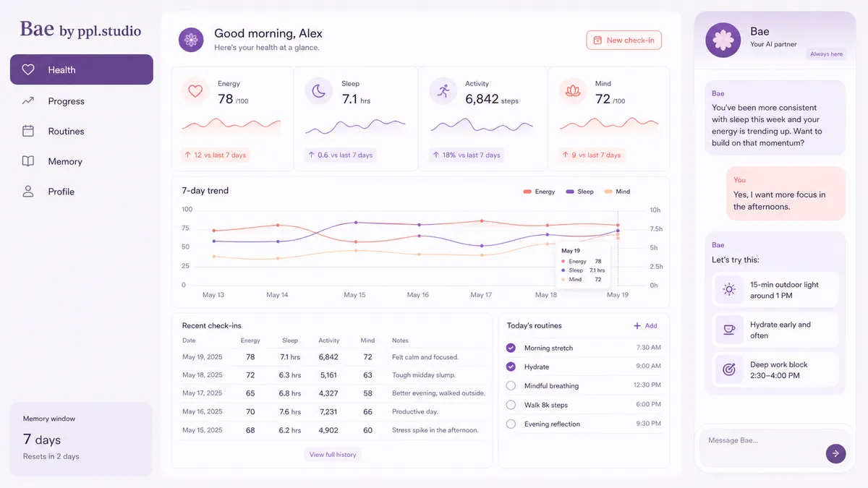Click the Progress trend arrow icon
This screenshot has width=868, height=488.
(28, 101)
